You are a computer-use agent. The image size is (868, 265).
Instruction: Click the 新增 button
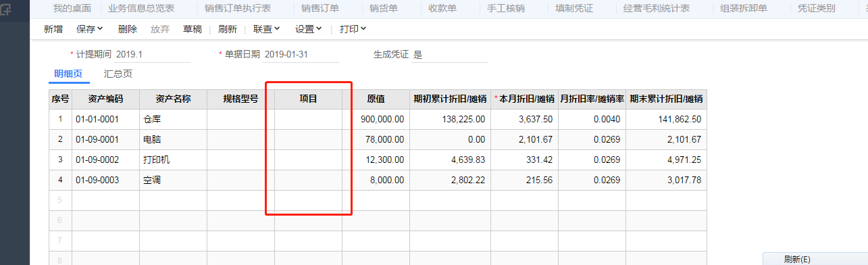53,29
